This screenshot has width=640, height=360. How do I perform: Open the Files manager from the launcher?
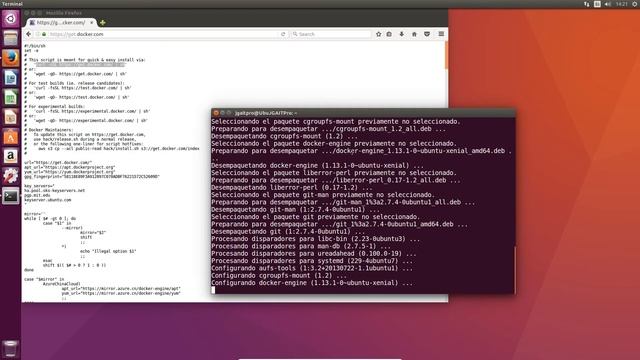point(11,38)
